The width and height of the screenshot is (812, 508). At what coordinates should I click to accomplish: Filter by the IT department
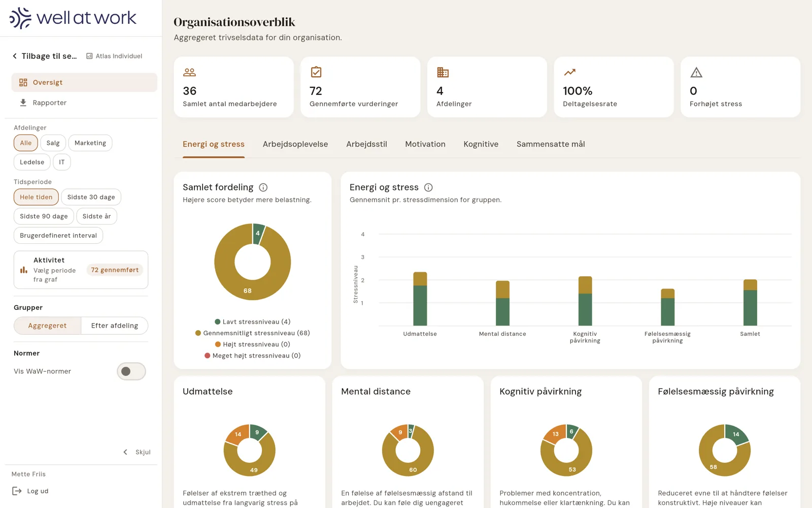click(x=62, y=163)
